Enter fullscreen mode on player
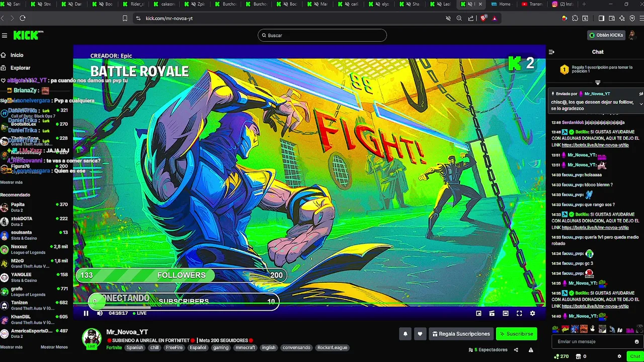This screenshot has width=644, height=362. (x=519, y=313)
